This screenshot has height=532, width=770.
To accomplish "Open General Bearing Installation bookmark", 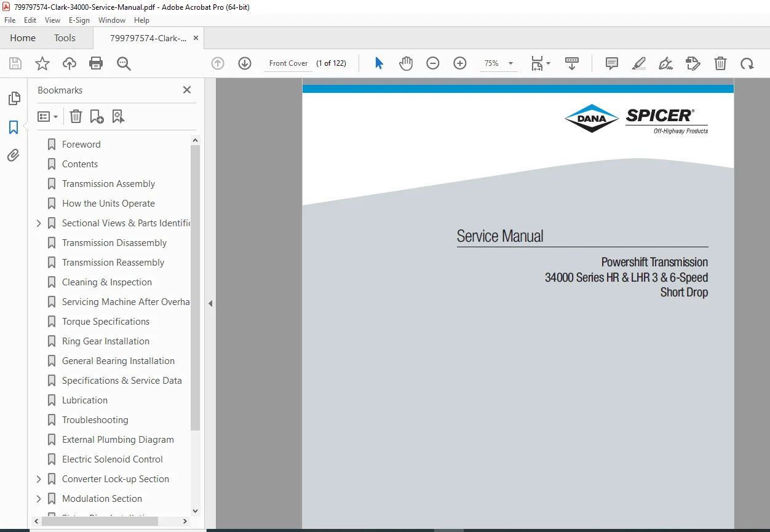I will 118,361.
